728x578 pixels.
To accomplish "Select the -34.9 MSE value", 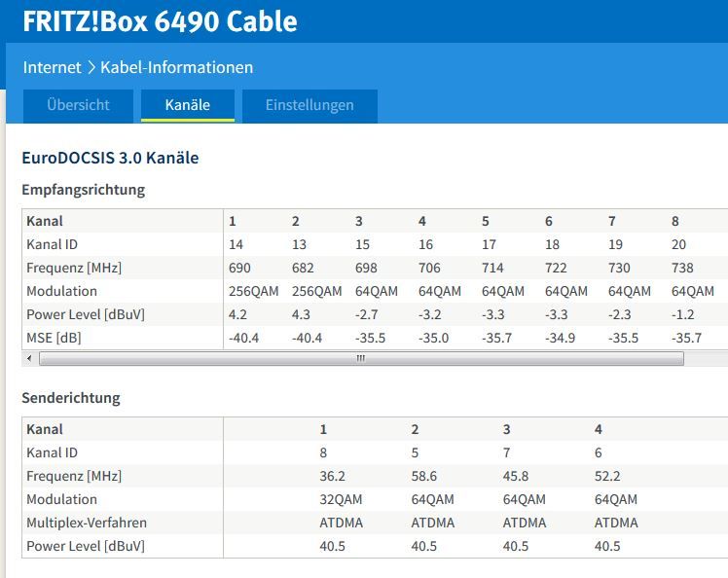I will (563, 338).
